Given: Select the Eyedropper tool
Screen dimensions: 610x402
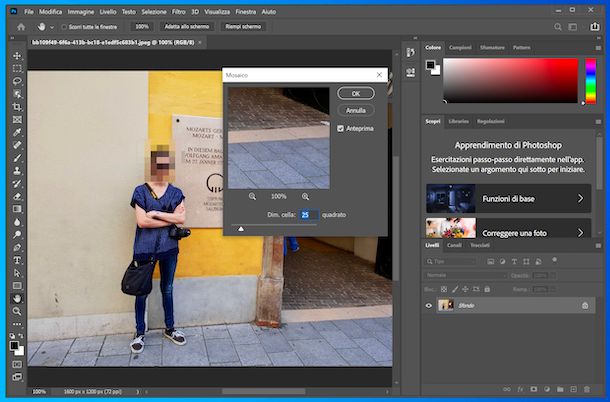Looking at the screenshot, I should (x=17, y=133).
